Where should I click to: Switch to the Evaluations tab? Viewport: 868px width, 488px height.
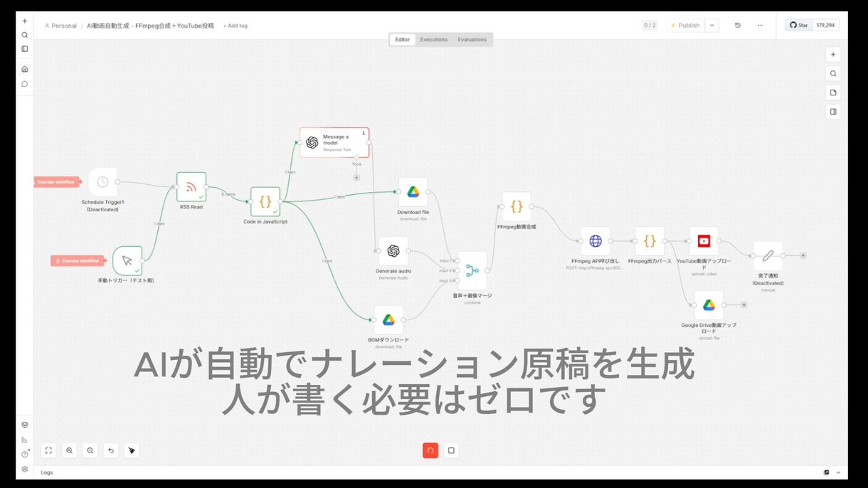(x=472, y=40)
